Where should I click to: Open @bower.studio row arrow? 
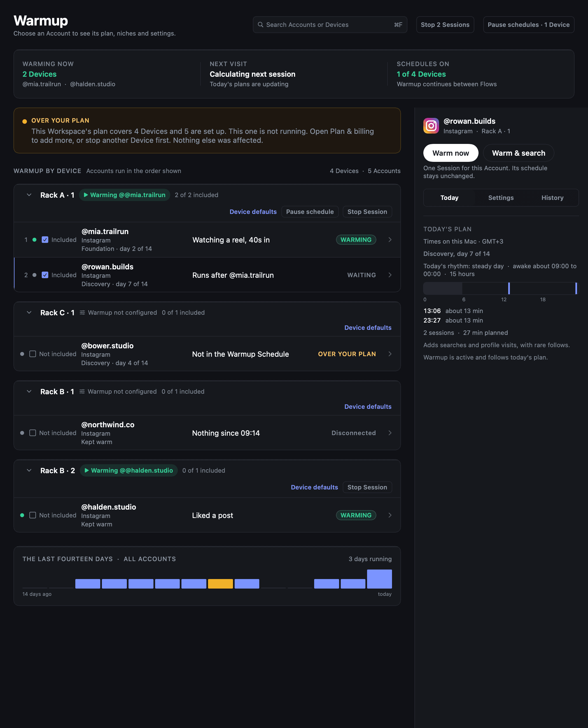(390, 354)
